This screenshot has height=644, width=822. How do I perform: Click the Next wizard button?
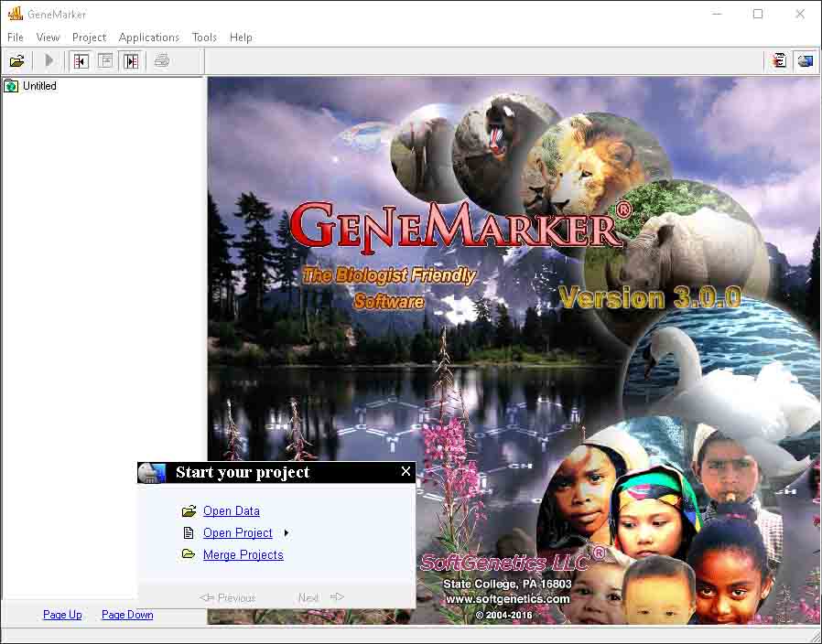[x=320, y=597]
